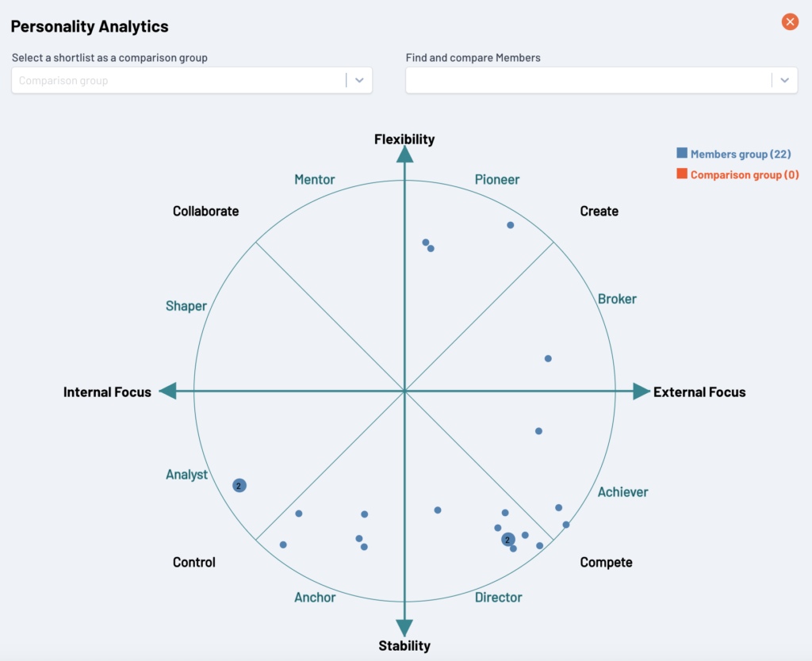Image resolution: width=812 pixels, height=661 pixels.
Task: Select the Mentor segment label
Action: [315, 180]
